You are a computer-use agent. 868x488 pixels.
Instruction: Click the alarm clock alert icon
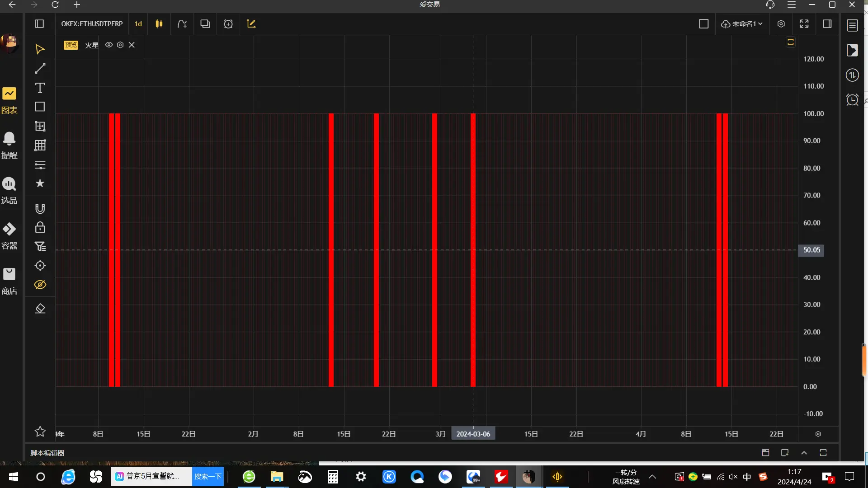click(x=852, y=100)
